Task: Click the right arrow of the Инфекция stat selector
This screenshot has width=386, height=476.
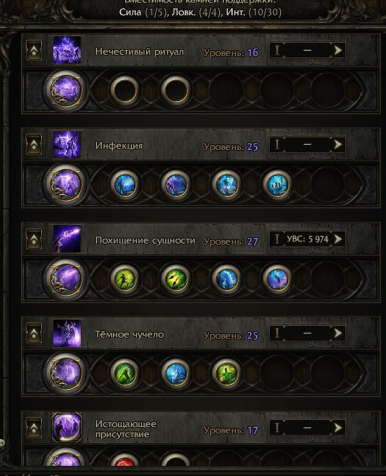Action: [338, 145]
